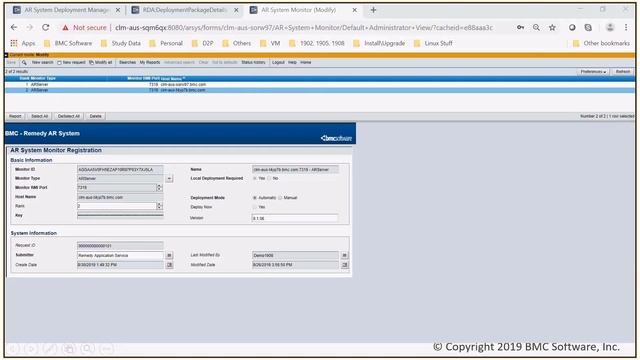Click the Save button in toolbar

point(11,62)
